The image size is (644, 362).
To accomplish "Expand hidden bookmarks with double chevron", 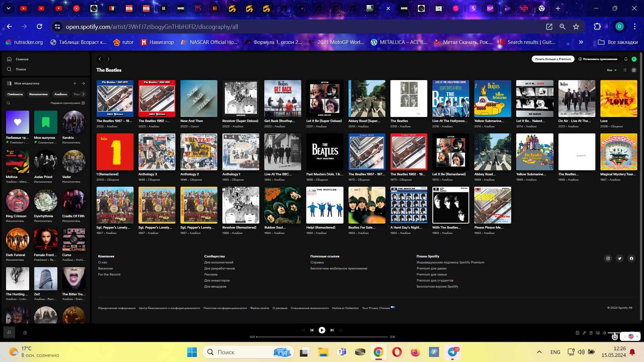I will pyautogui.click(x=581, y=42).
